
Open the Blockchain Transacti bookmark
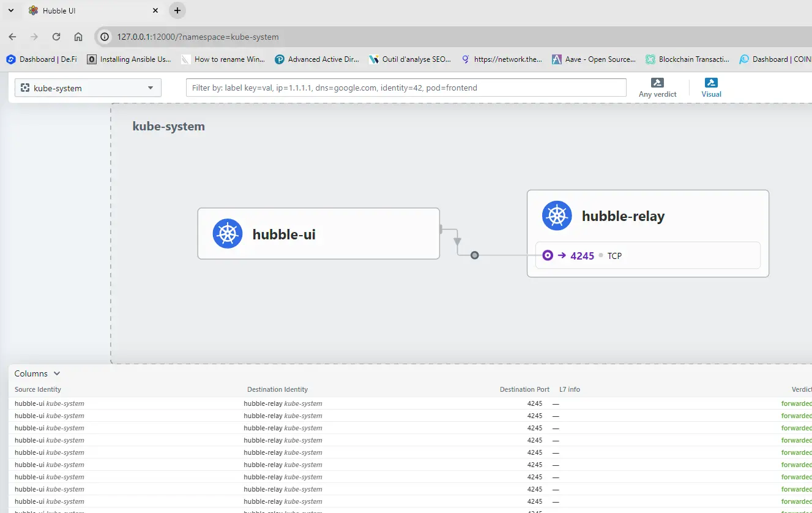click(x=688, y=59)
